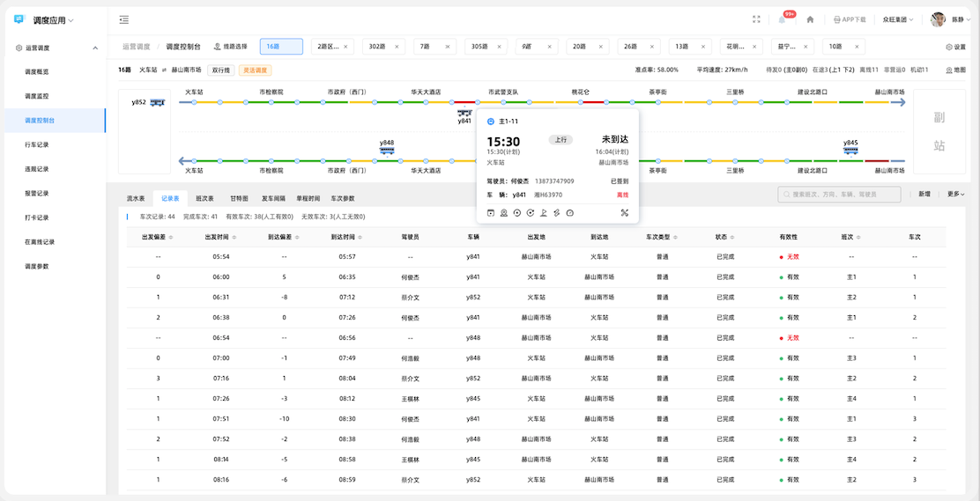Viewport: 980px width, 501px height.
Task: Toggle the 双行线 route mode tag
Action: tap(221, 70)
